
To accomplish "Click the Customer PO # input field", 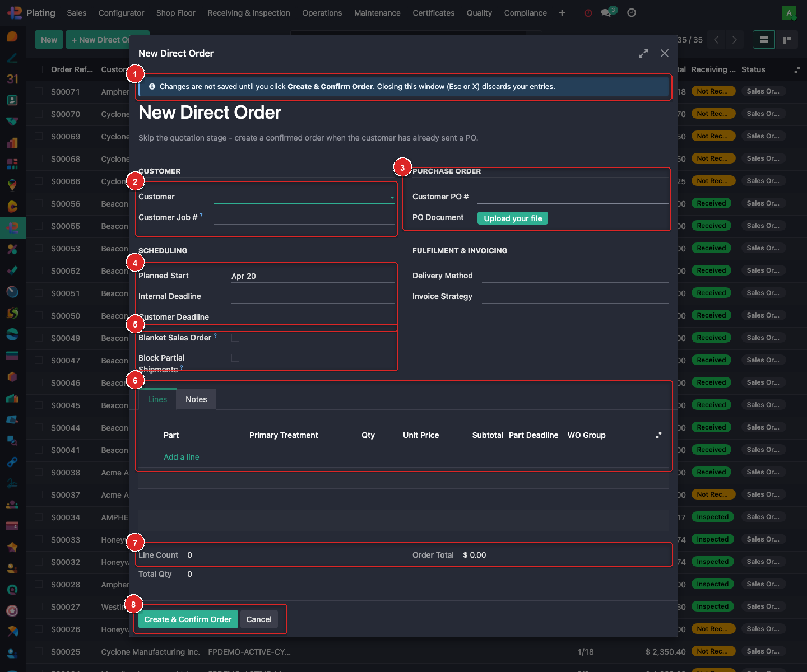I will point(572,197).
